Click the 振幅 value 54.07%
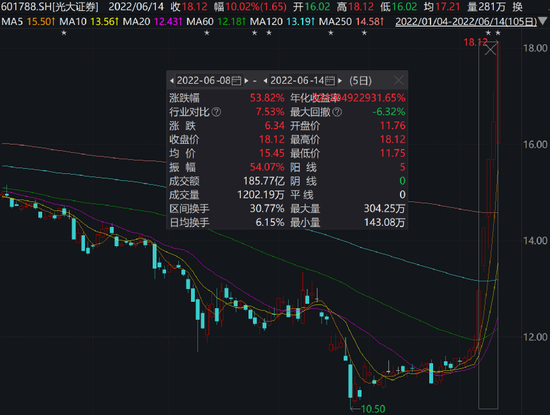This screenshot has width=550, height=415. [267, 167]
